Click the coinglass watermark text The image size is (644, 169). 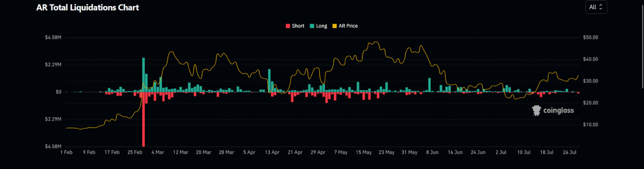(x=558, y=110)
